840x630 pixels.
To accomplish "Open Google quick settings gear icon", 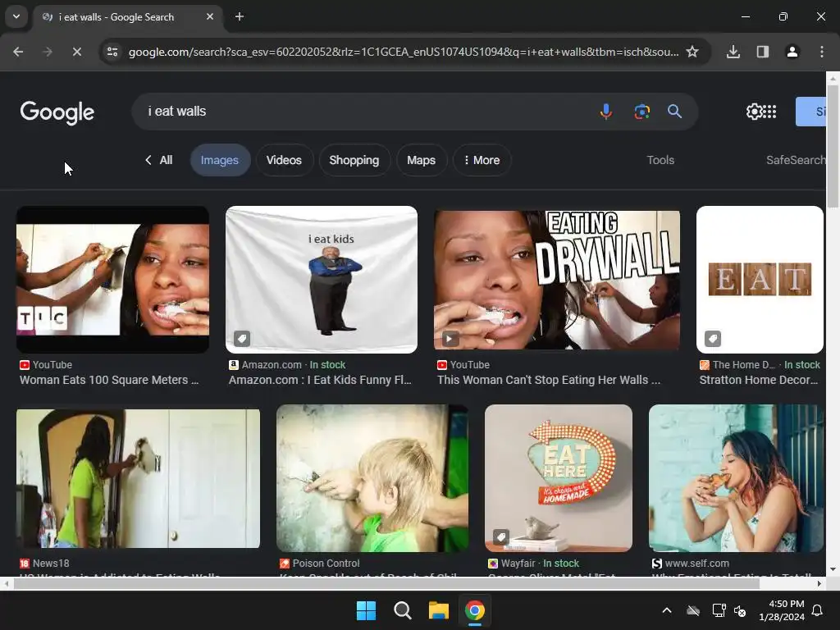I will pyautogui.click(x=754, y=112).
